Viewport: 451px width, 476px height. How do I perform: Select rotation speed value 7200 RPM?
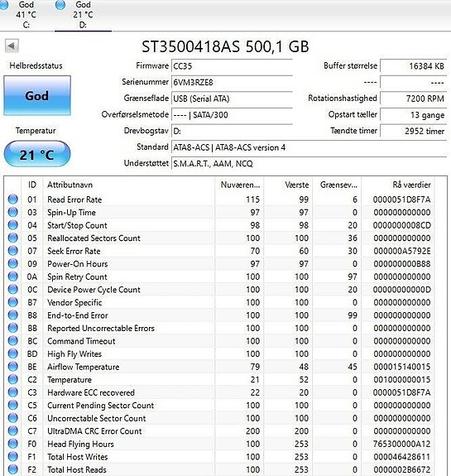coord(414,99)
